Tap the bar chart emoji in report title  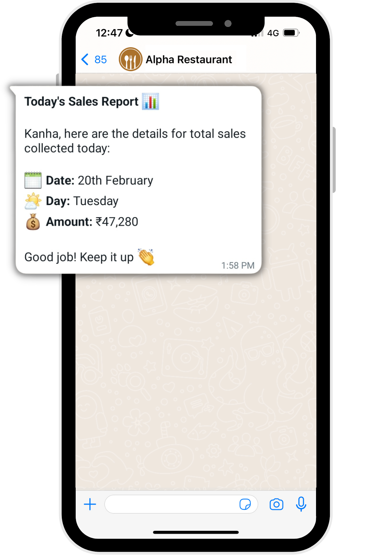(x=151, y=102)
